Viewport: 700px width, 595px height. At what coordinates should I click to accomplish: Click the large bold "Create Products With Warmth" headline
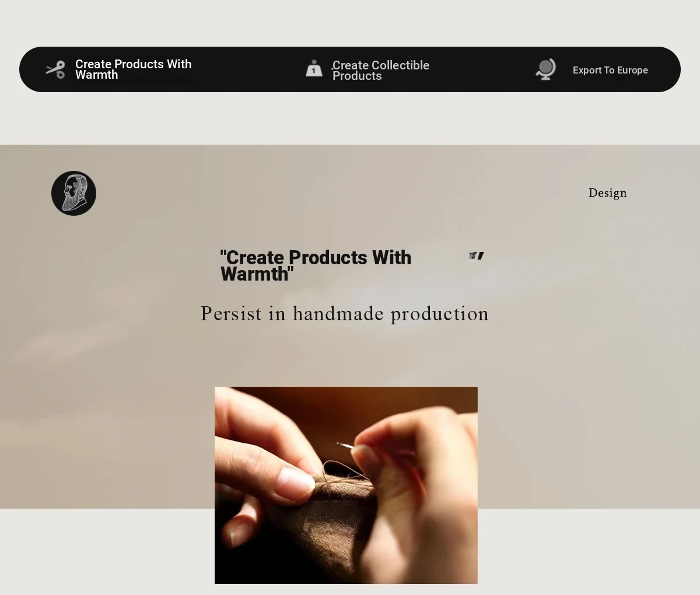click(316, 265)
